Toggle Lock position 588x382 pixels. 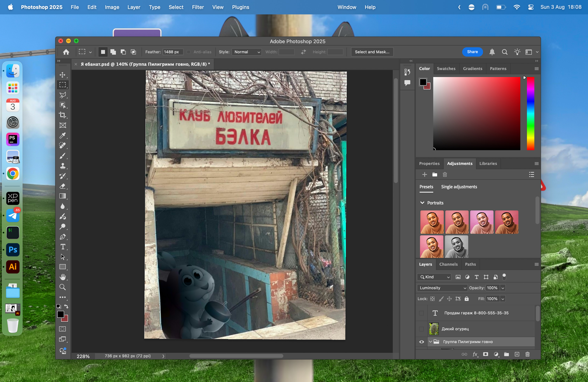point(449,299)
